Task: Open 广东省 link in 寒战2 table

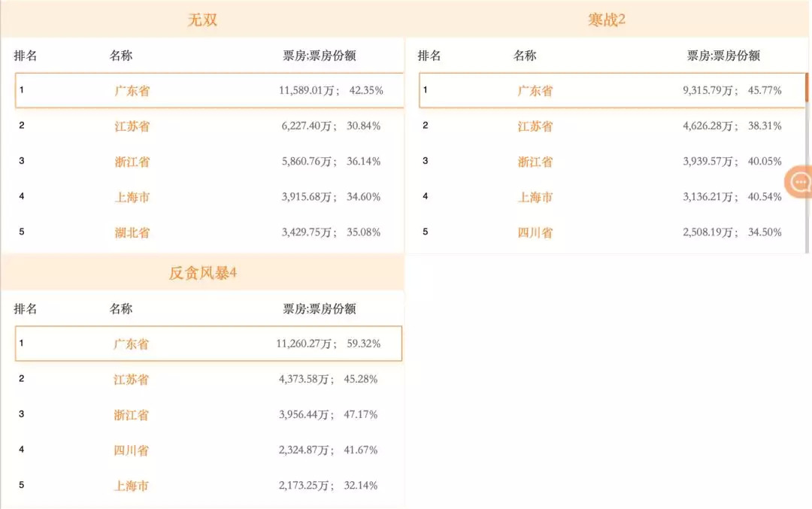Action: [x=535, y=91]
